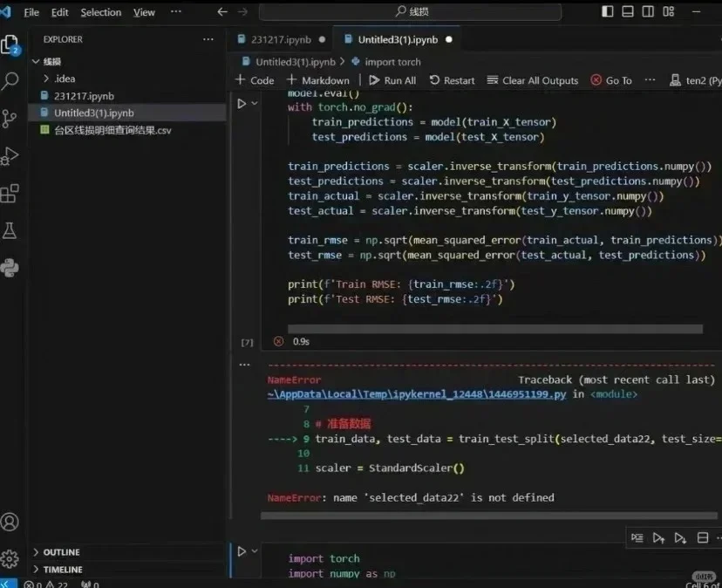Go back with the left arrow
The height and width of the screenshot is (588, 722).
(x=222, y=12)
